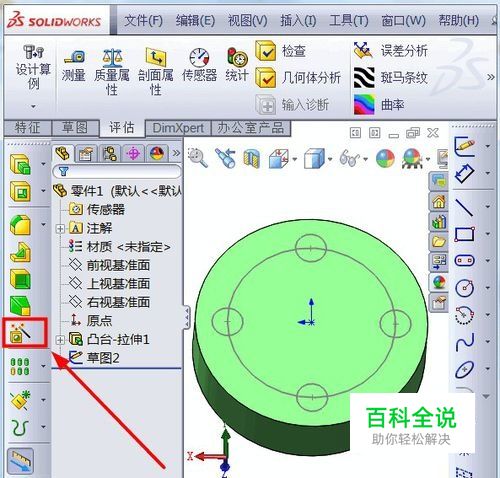Toggle Zebra Stripes (斑马条纹)
500x478 pixels.
click(x=391, y=78)
